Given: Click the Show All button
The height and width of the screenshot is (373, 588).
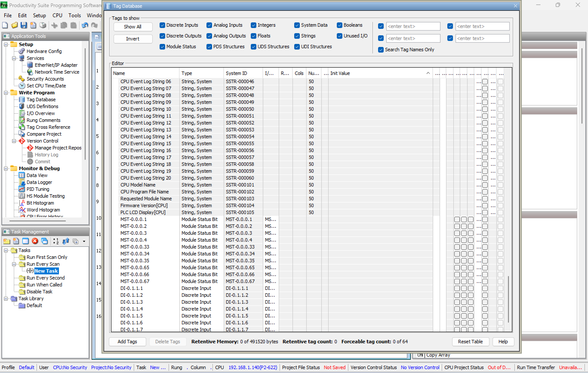Looking at the screenshot, I should pyautogui.click(x=133, y=27).
